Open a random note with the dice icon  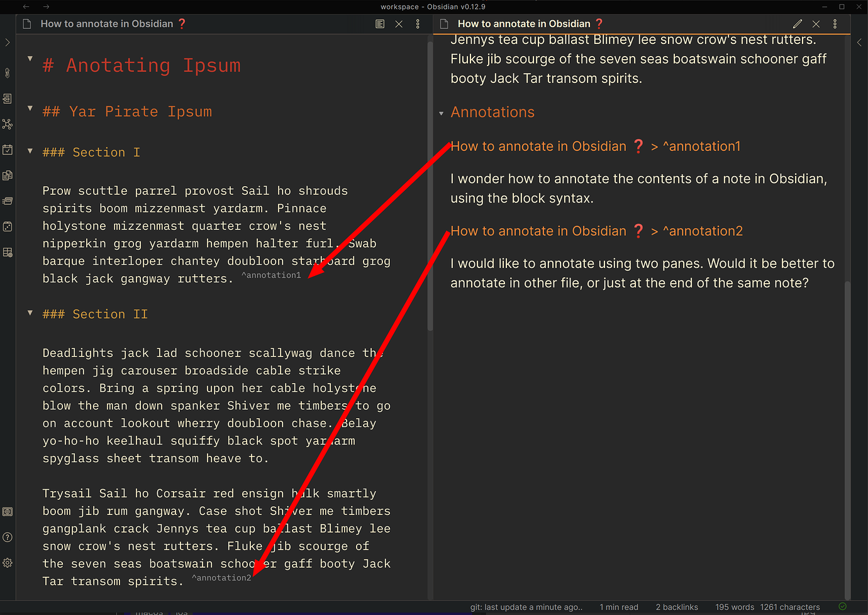(x=8, y=226)
